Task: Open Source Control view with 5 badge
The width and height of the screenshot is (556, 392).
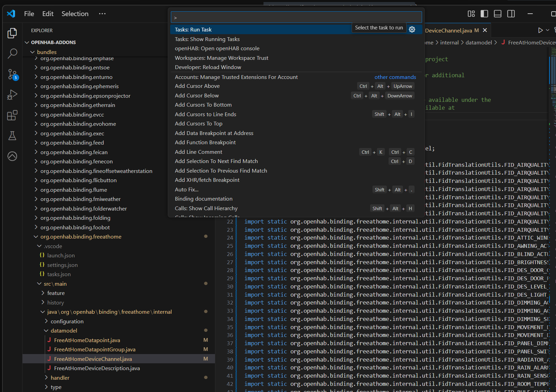Action: tap(12, 74)
